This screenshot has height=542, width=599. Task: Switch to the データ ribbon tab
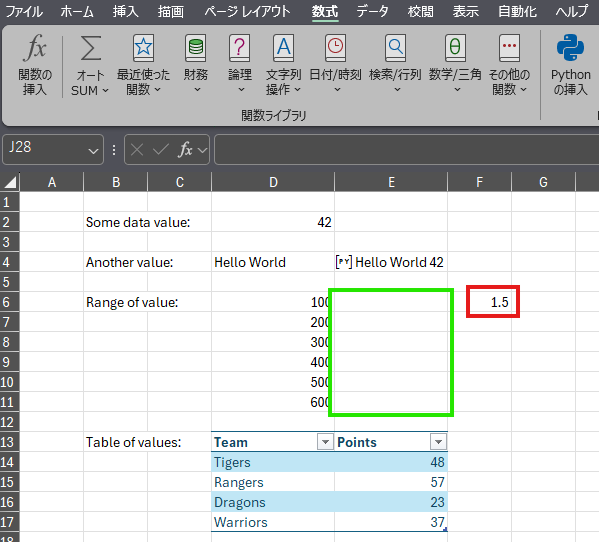click(372, 11)
